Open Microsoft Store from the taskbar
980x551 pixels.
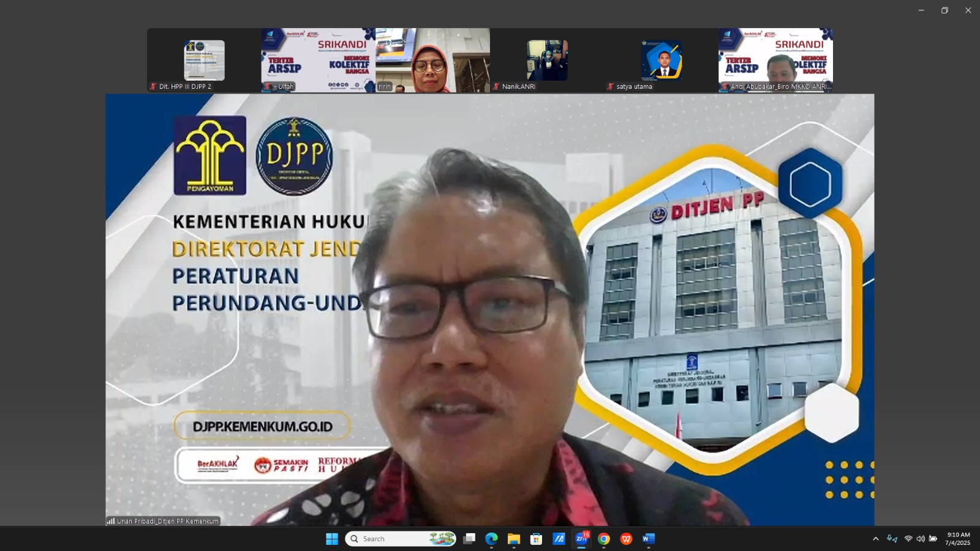point(536,539)
